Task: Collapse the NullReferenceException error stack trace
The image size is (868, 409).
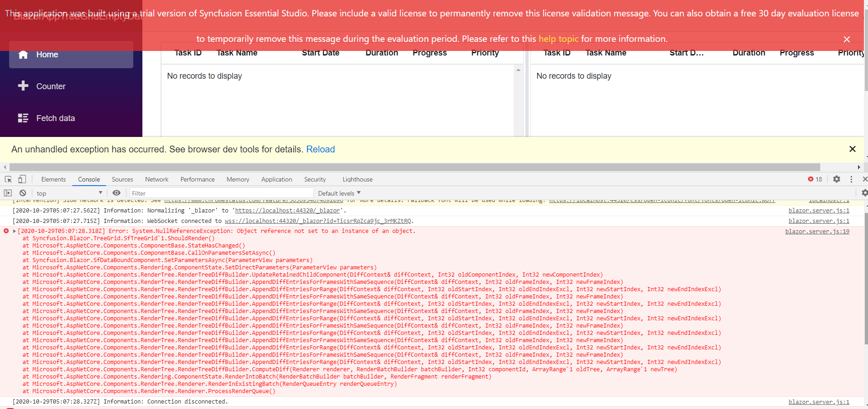Action: [15, 231]
